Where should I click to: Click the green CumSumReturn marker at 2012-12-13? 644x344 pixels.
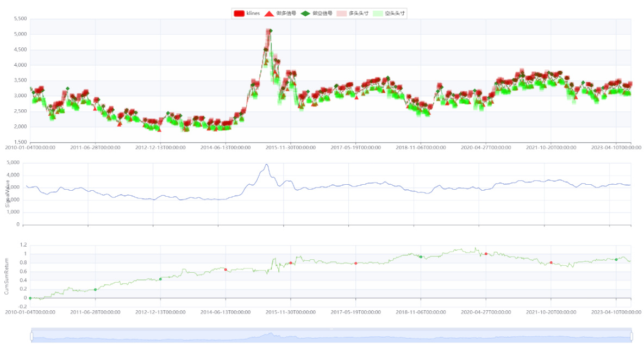pyautogui.click(x=160, y=279)
